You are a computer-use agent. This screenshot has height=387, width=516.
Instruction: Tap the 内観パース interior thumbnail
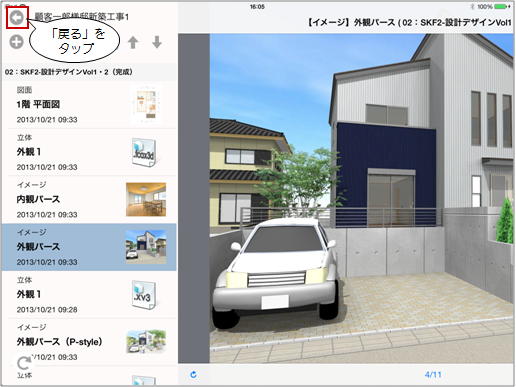(146, 199)
